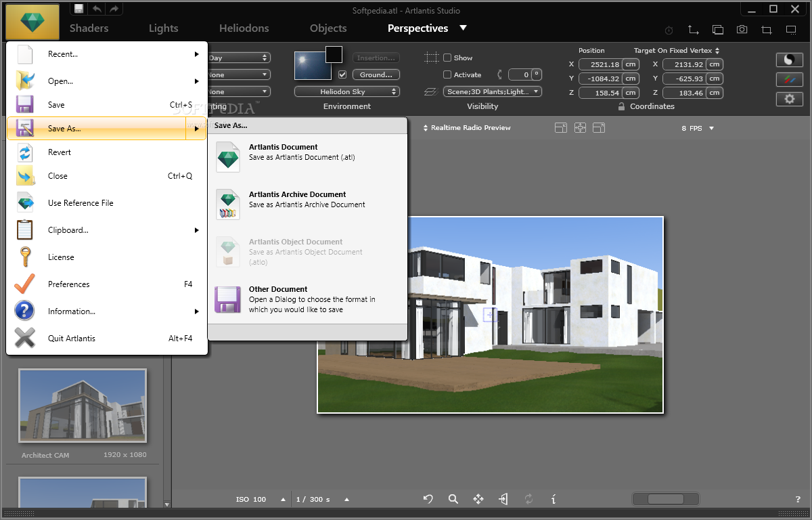
Task: Save as Artlantis Archive Document
Action: (x=308, y=203)
